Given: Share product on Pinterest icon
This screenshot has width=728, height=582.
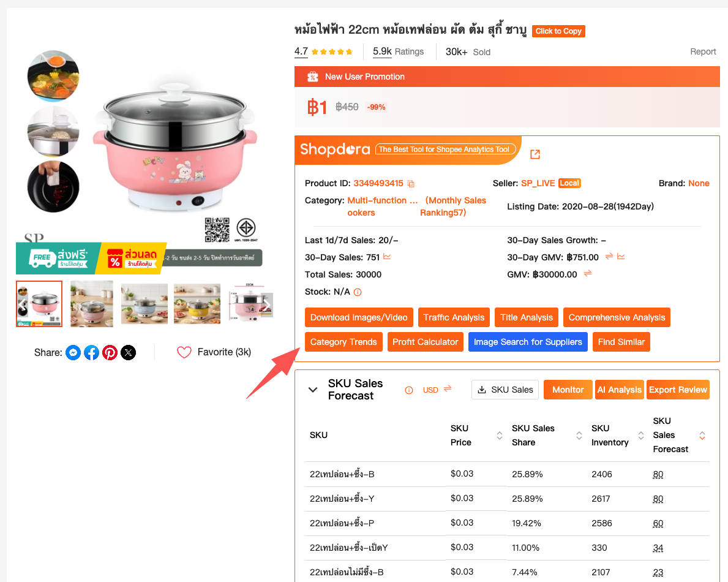Looking at the screenshot, I should click(x=110, y=352).
